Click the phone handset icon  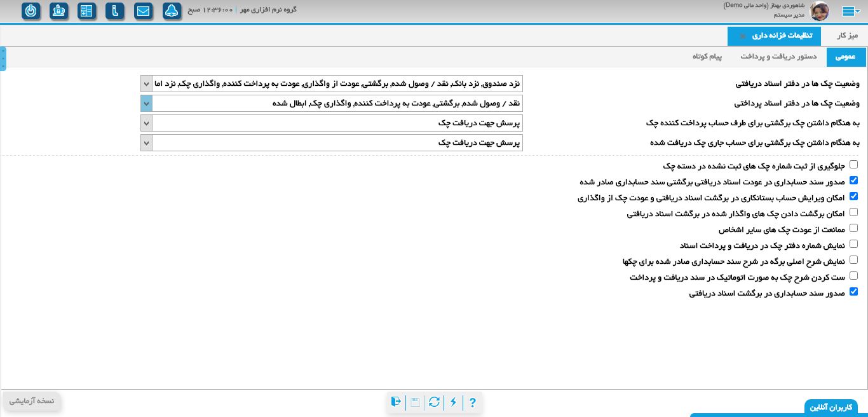[115, 11]
